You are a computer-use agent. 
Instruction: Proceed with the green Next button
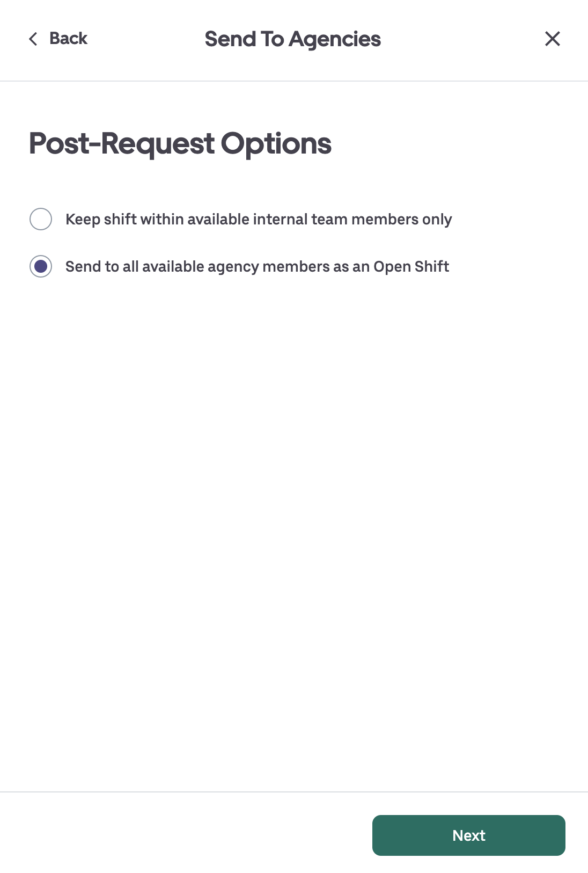point(468,835)
